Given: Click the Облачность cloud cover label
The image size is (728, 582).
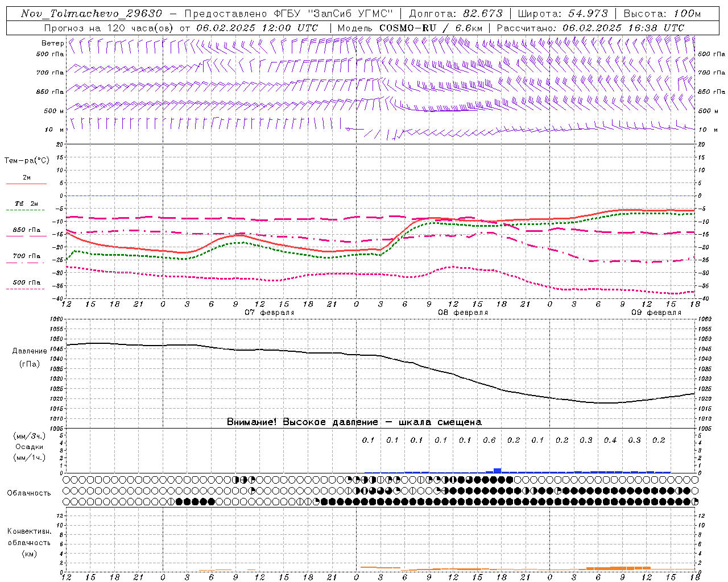Looking at the screenshot, I should (29, 493).
